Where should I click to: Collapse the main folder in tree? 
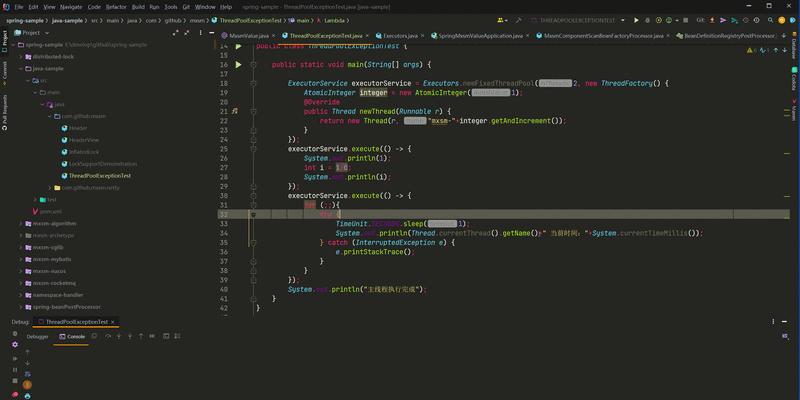tap(35, 92)
